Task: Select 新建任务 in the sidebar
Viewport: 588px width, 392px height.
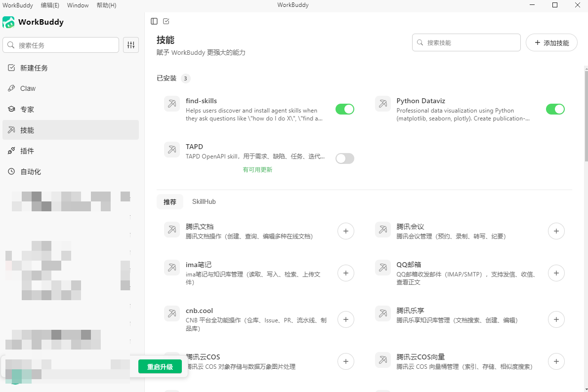Action: (71, 68)
